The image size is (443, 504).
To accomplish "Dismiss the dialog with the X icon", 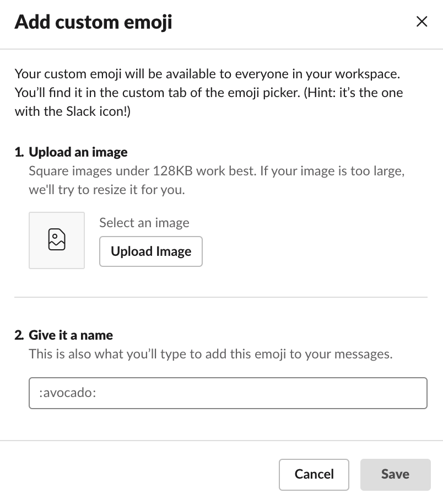I will click(x=422, y=22).
